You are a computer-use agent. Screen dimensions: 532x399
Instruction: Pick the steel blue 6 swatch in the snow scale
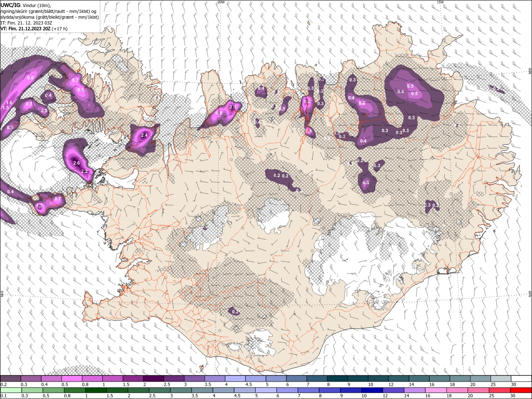[296, 379]
